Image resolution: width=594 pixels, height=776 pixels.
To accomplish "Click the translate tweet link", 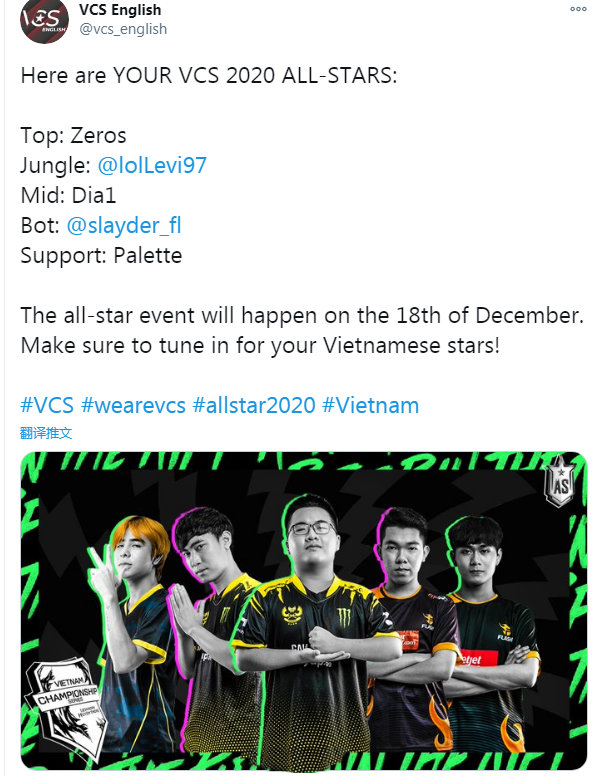I will (46, 433).
